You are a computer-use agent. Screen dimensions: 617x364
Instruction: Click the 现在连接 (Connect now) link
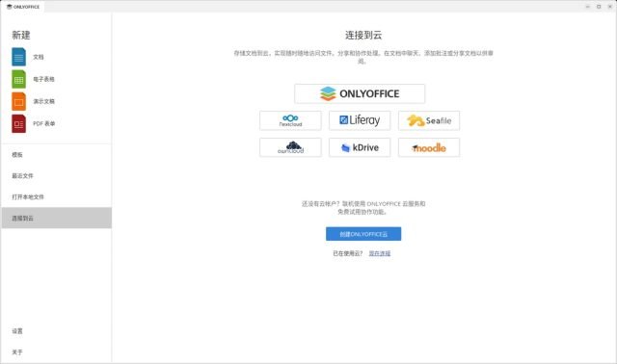click(x=380, y=253)
